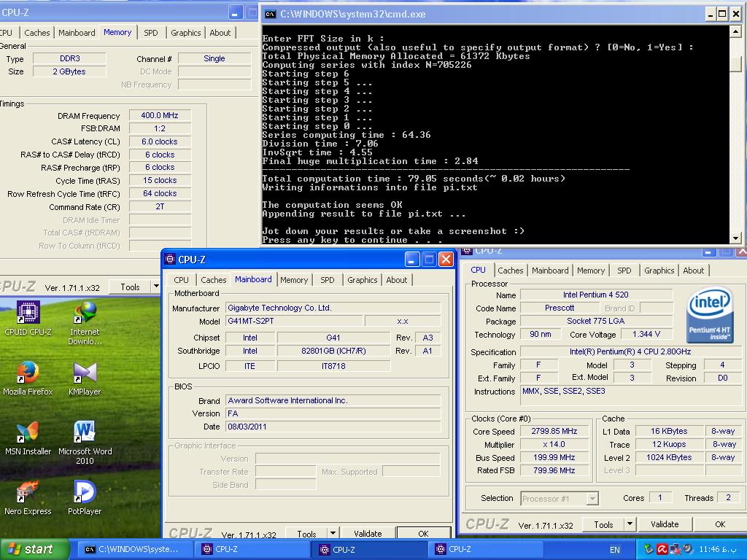Click the cmd.exe title bar icon

(270, 15)
